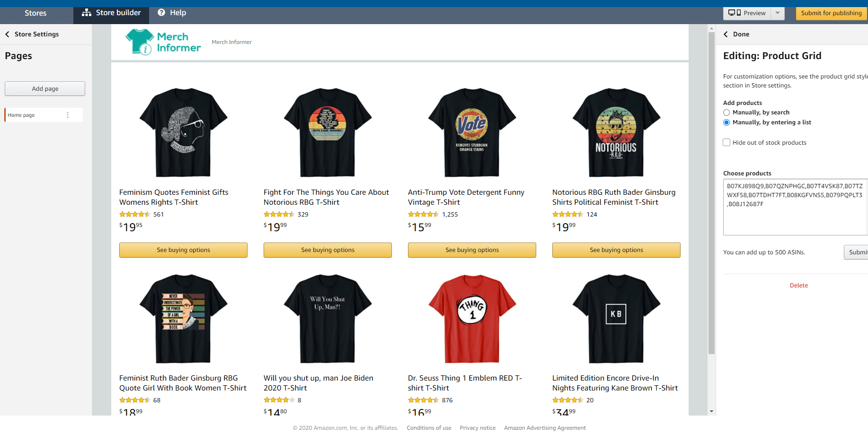Screen dimensions: 868x434
Task: Click star rating of Anti-Trump Vote shirt
Action: [423, 214]
